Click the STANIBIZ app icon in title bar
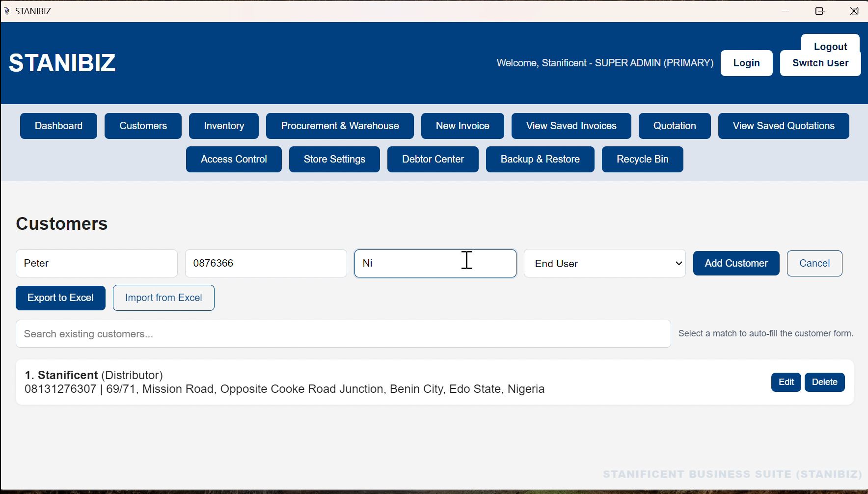This screenshot has height=494, width=868. pyautogui.click(x=7, y=10)
